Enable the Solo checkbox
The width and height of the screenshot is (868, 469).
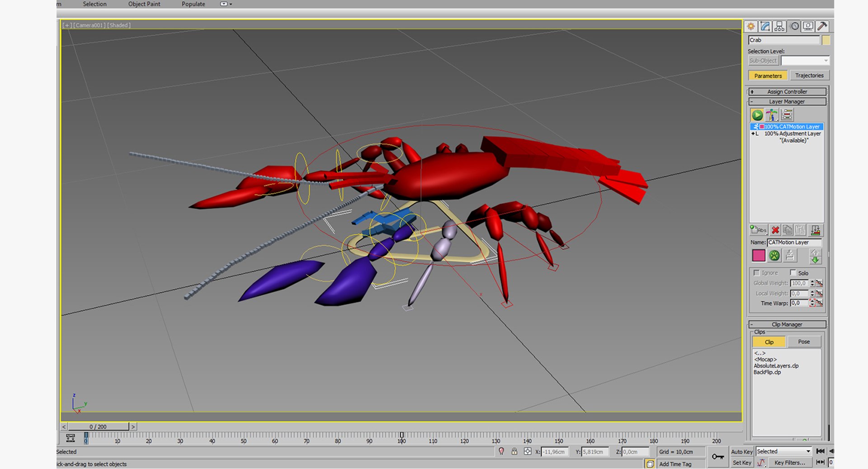(x=793, y=273)
